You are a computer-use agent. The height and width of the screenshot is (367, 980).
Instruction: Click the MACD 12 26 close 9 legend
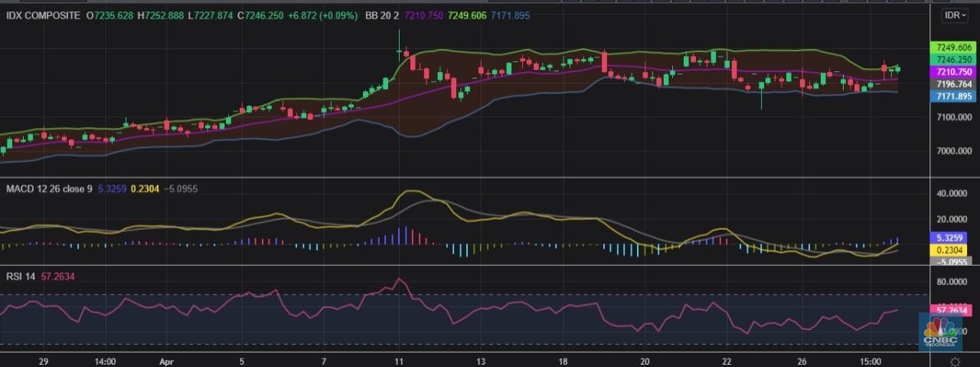coord(51,188)
